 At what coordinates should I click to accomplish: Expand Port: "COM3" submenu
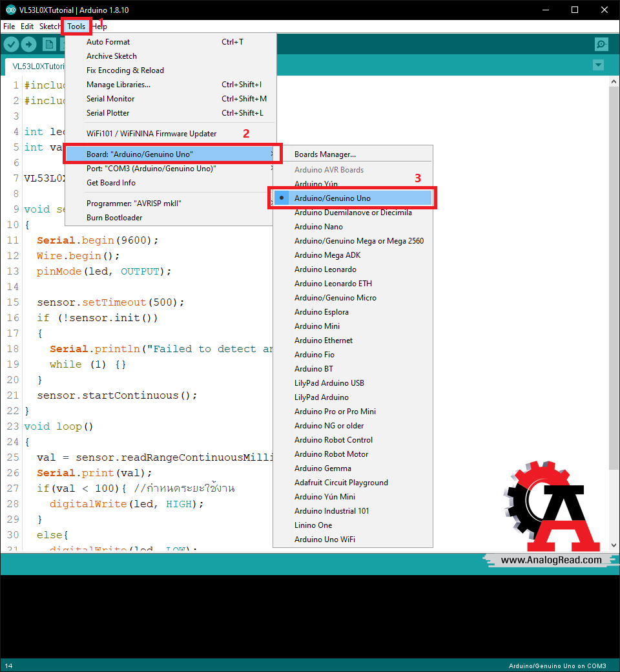point(170,169)
